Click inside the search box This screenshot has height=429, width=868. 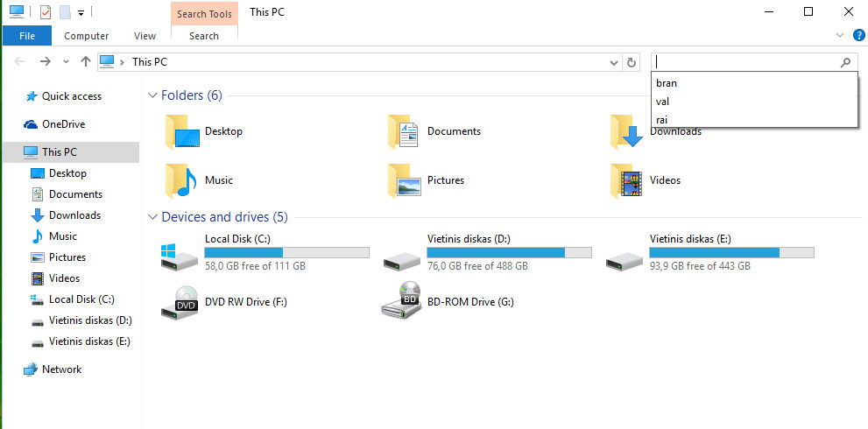click(745, 62)
